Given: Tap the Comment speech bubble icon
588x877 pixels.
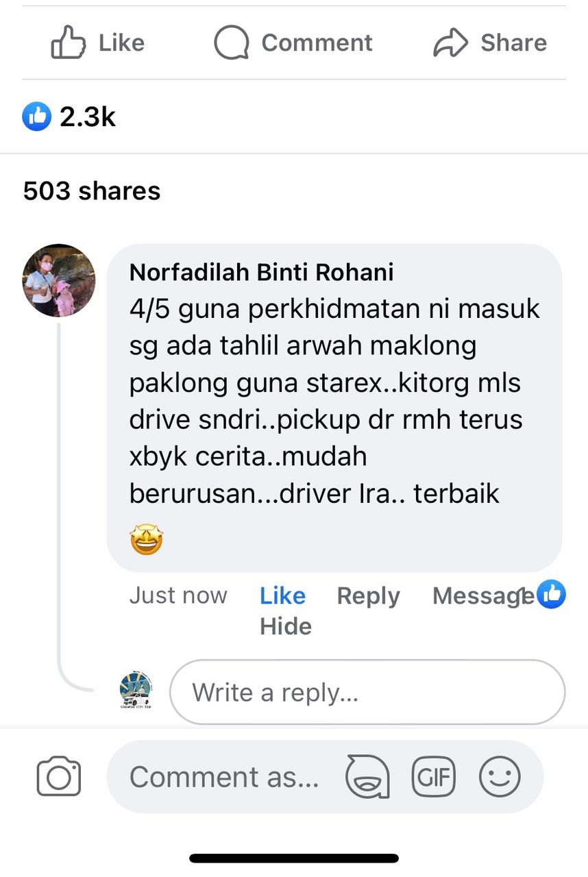Looking at the screenshot, I should (x=231, y=42).
